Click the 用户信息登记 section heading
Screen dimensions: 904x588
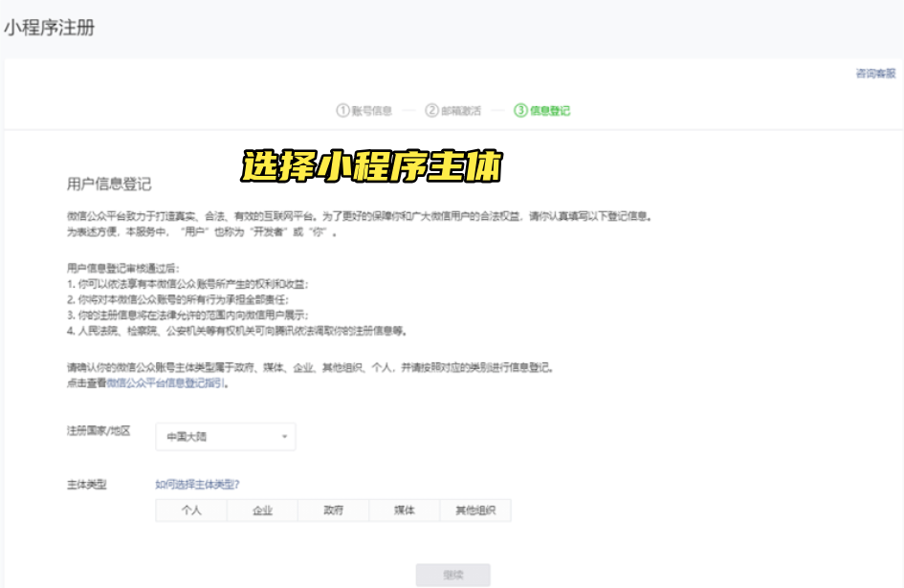tap(109, 184)
